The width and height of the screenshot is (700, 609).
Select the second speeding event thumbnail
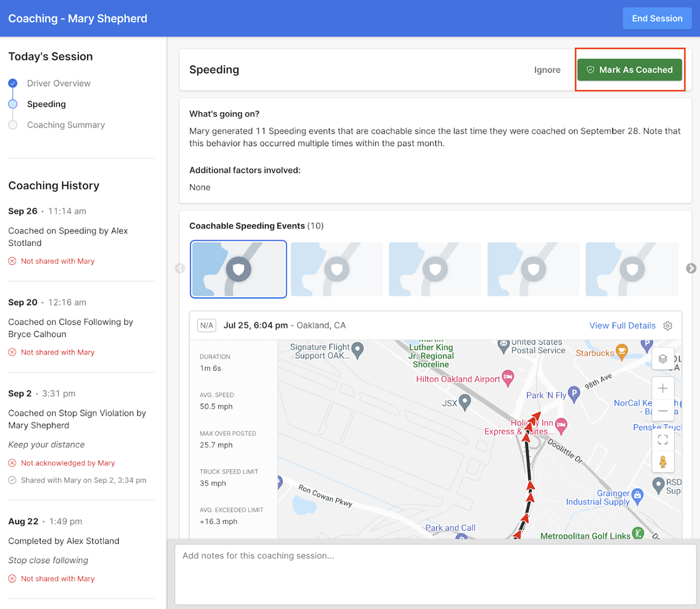pyautogui.click(x=336, y=270)
